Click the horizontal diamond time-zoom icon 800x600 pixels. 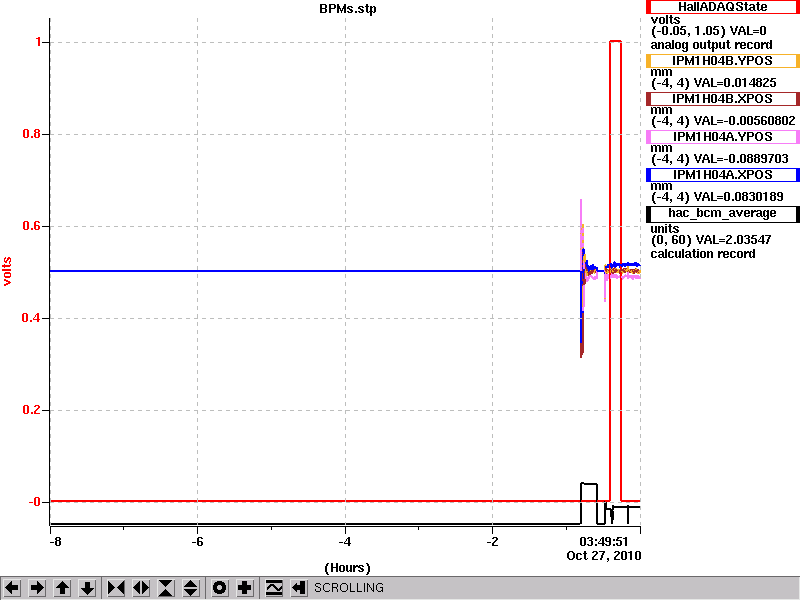[141, 588]
